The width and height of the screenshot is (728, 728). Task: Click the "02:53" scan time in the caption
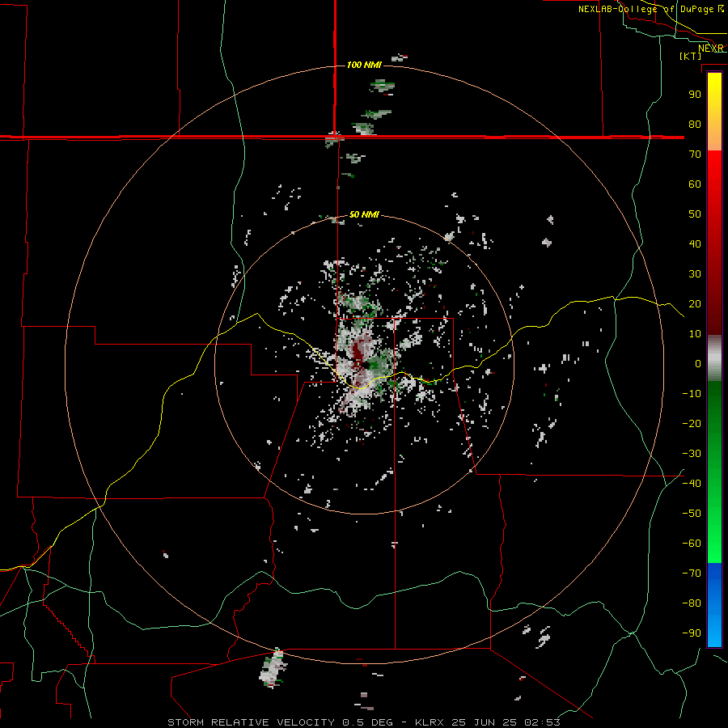pos(542,722)
